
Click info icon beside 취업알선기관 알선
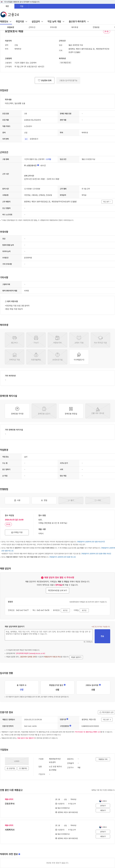[65, 685]
